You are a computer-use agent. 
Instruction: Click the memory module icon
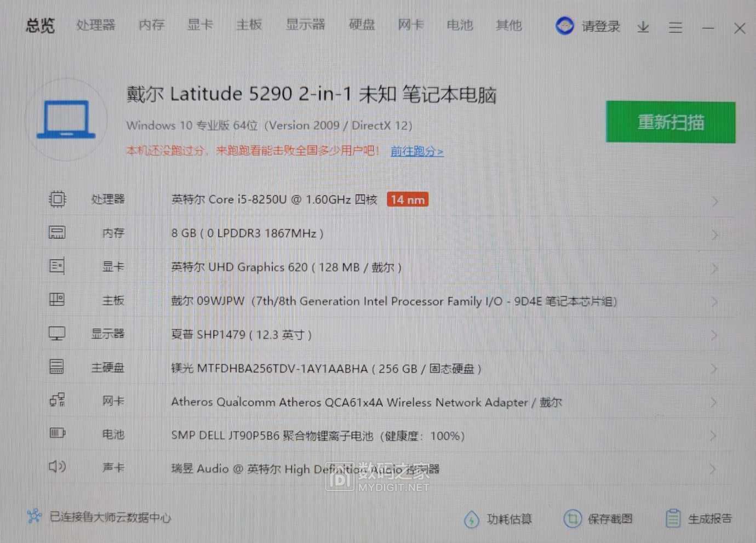[57, 233]
